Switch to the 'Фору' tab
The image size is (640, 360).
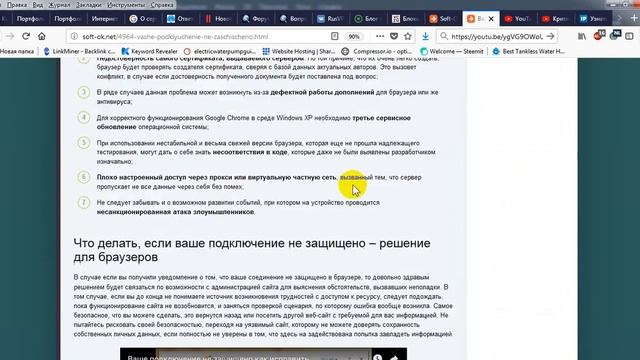[x=255, y=19]
